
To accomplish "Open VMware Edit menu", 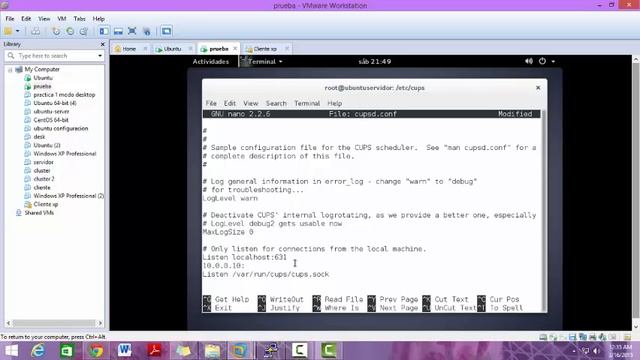I will pos(26,19).
